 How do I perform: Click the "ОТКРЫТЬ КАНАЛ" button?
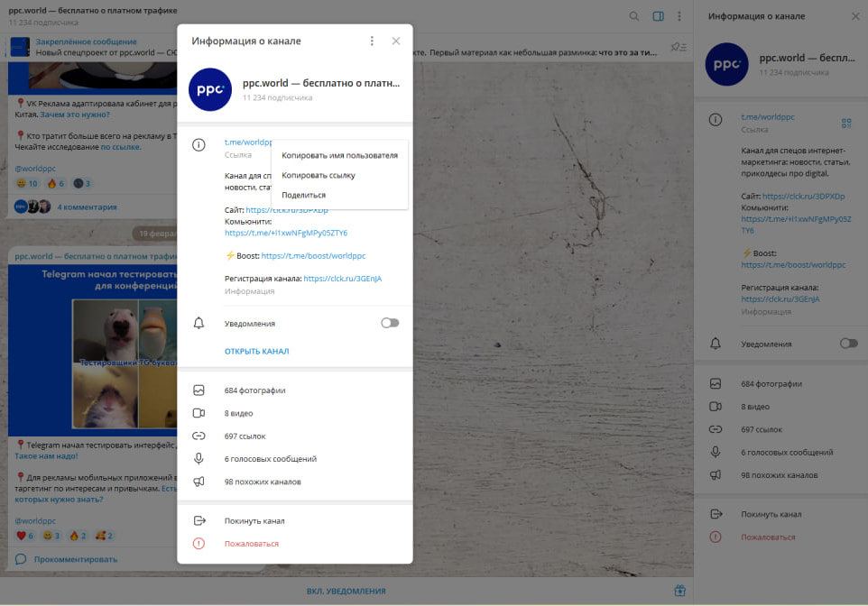[257, 352]
